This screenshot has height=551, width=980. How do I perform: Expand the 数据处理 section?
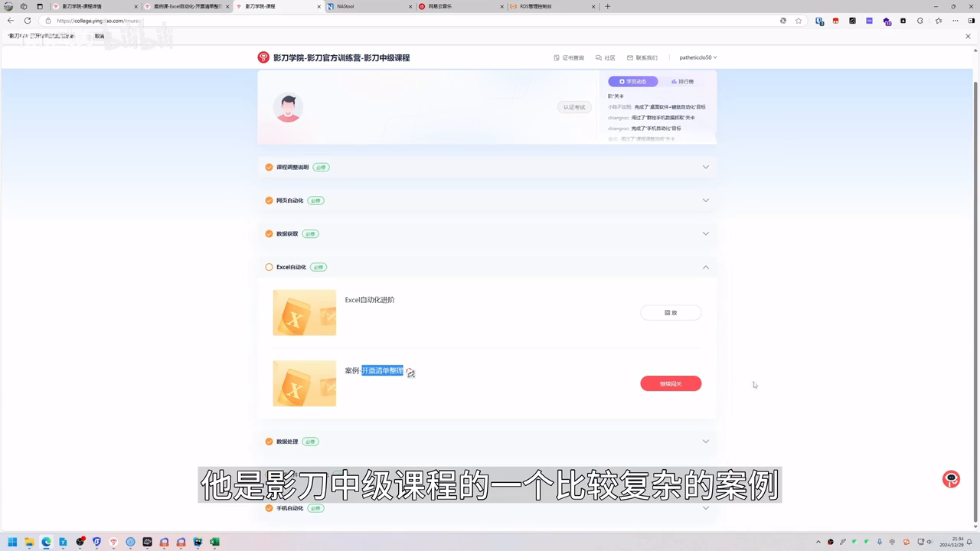706,441
